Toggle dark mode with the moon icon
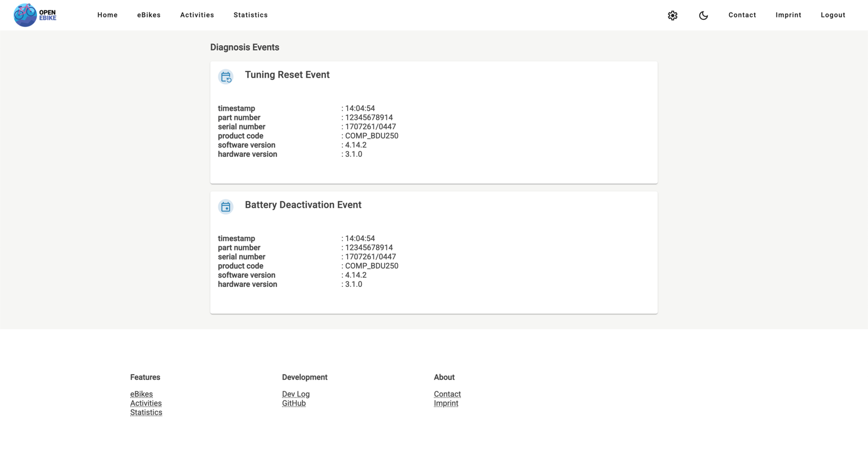The image size is (868, 458). [703, 15]
